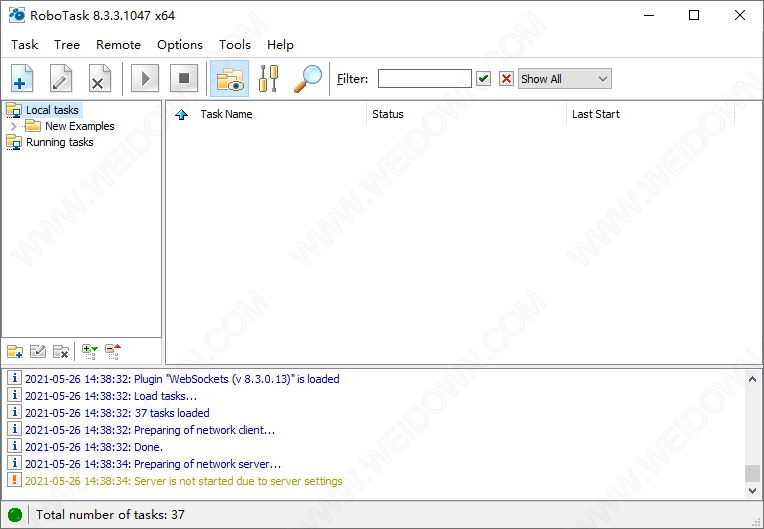Click the log scrollbar down arrow

pos(752,491)
